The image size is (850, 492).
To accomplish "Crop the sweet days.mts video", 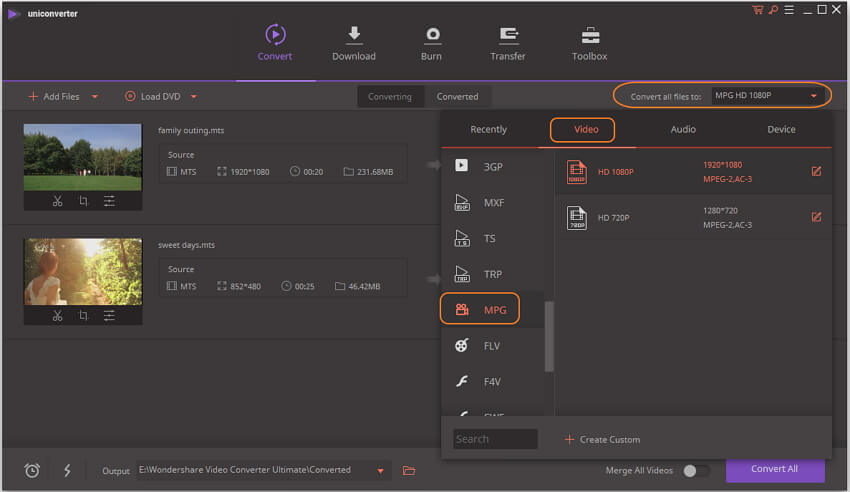I will (x=83, y=315).
